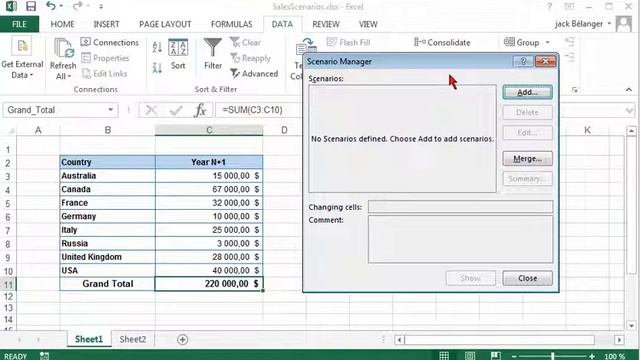Switch to Page Layout view icon
Image resolution: width=640 pixels, height=360 pixels.
coord(470,356)
